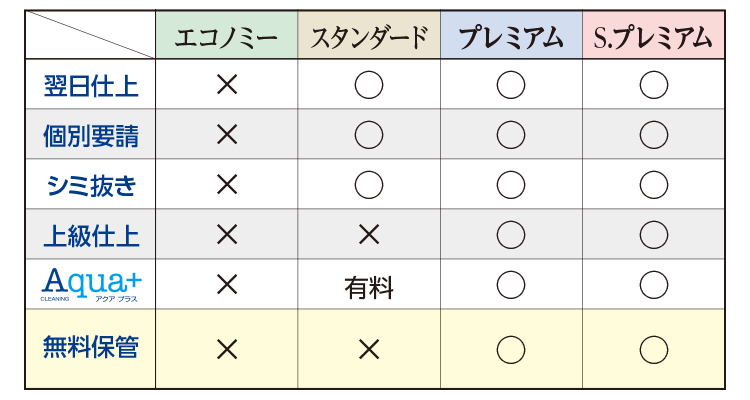Click the シミ抜き row label
This screenshot has height=400, width=750.
pyautogui.click(x=91, y=186)
